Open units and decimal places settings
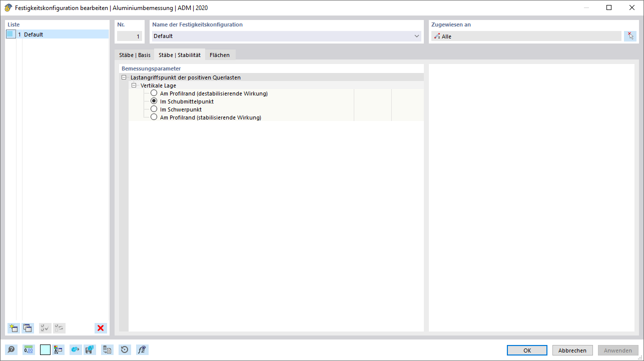Image resolution: width=644 pixels, height=361 pixels. tap(29, 350)
